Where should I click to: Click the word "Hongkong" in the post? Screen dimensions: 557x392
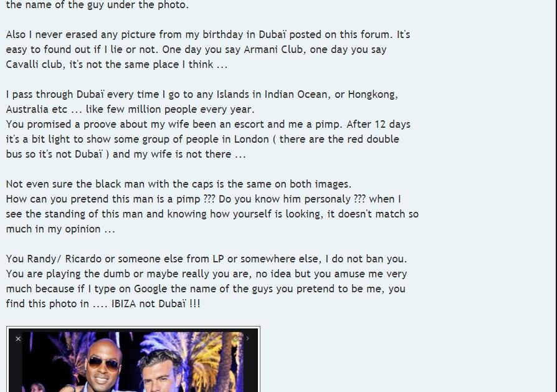[x=373, y=95]
